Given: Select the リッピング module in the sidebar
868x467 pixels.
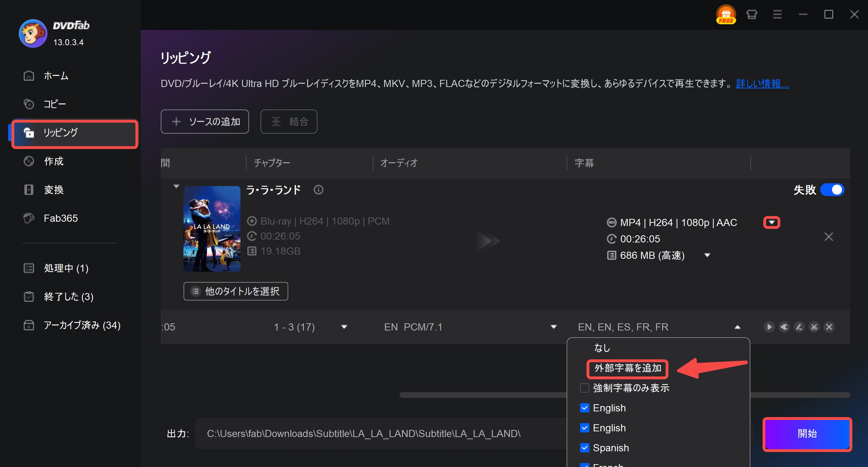Looking at the screenshot, I should coord(75,133).
